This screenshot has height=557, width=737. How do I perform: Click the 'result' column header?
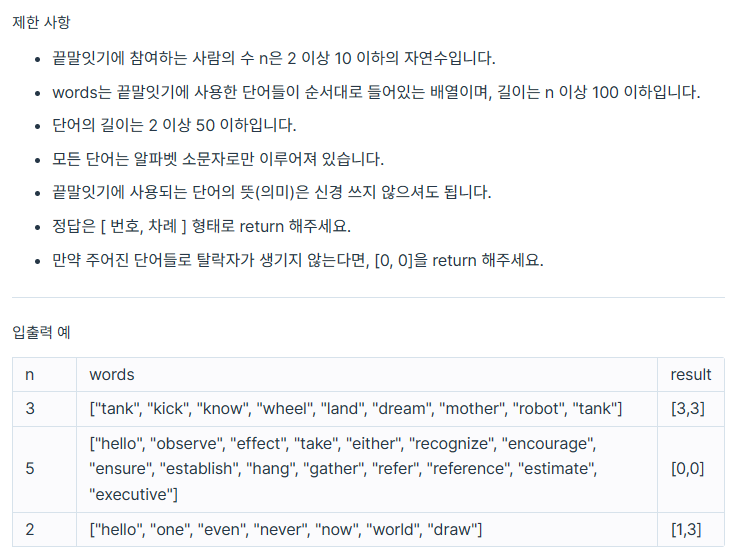pos(690,375)
